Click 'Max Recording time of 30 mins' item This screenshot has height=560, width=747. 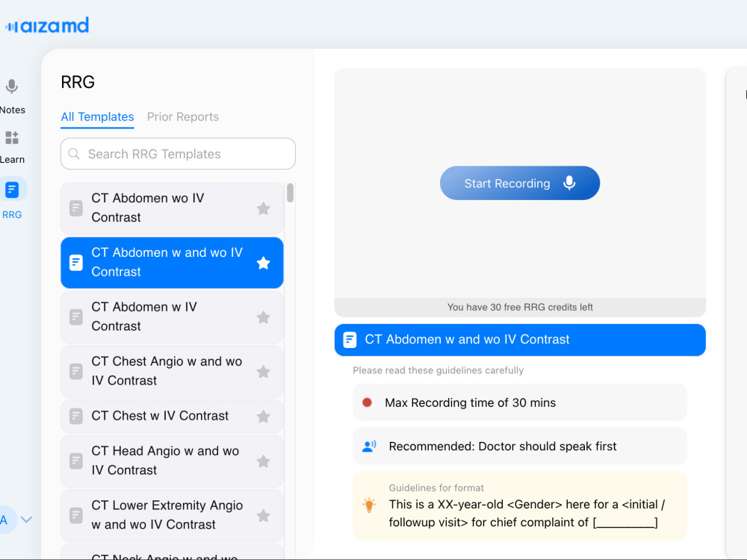coord(520,403)
